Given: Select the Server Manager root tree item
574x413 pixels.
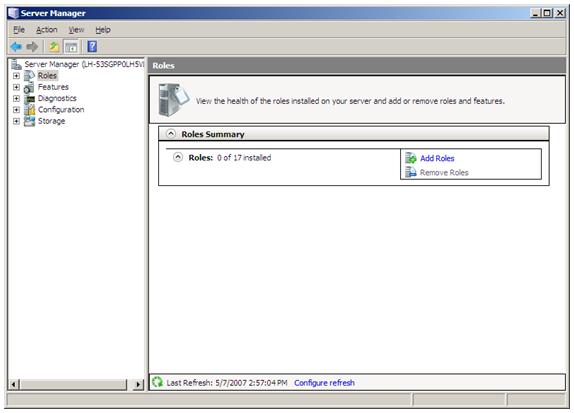Looking at the screenshot, I should click(x=84, y=64).
